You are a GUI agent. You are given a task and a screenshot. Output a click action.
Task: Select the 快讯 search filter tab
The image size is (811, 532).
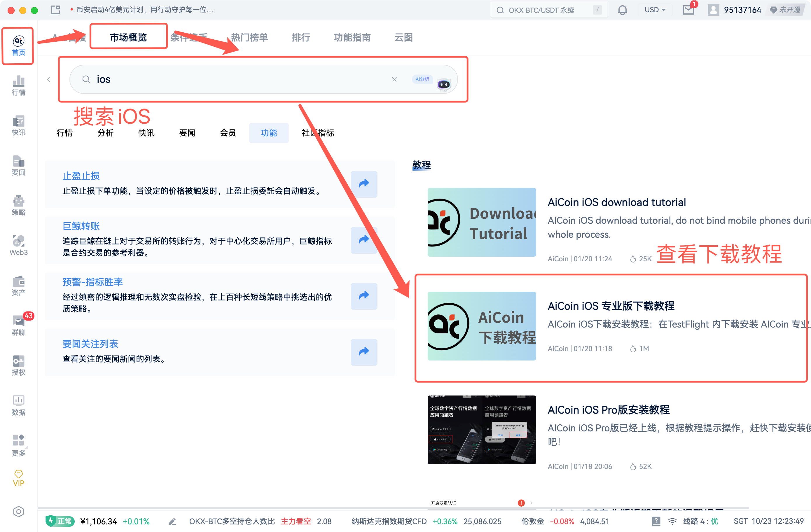146,133
